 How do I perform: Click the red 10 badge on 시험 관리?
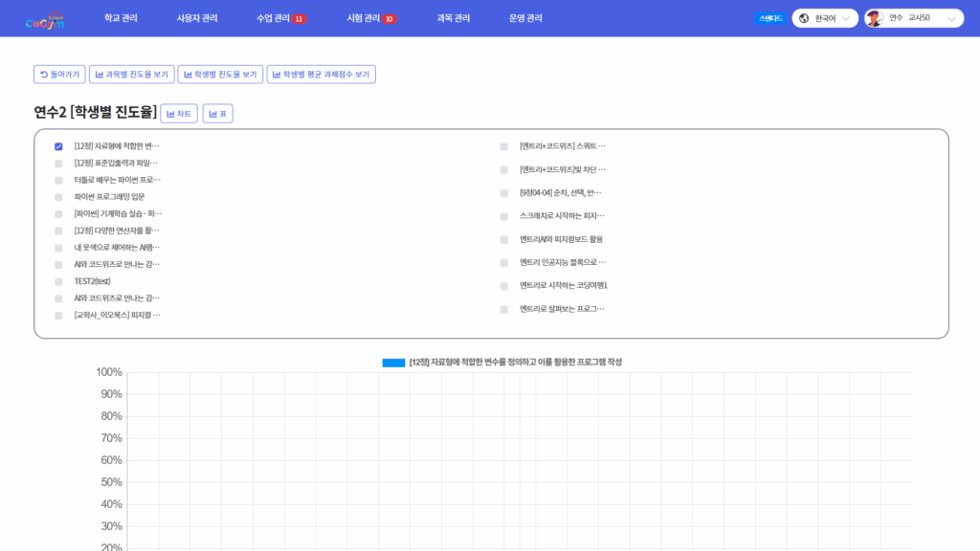[x=390, y=19]
